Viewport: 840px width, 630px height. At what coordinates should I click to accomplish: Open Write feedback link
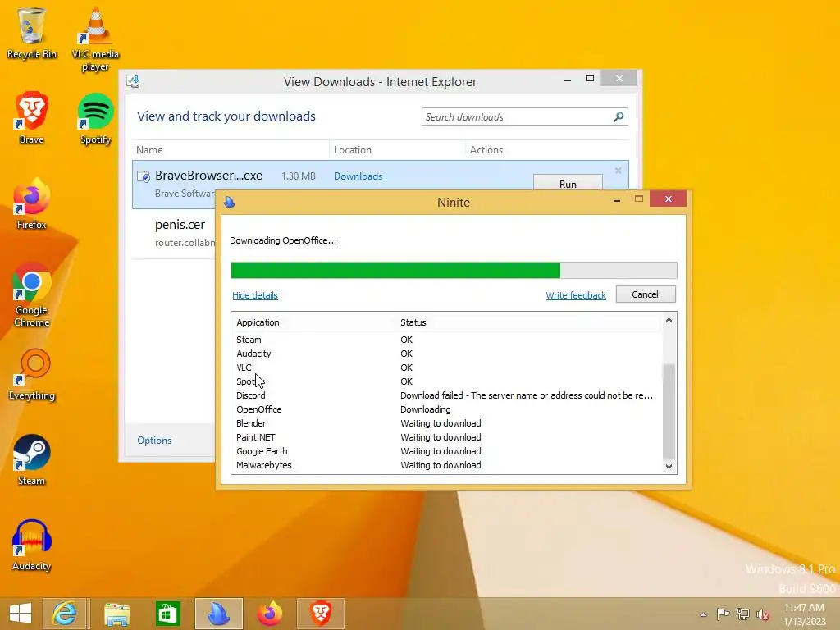click(576, 295)
